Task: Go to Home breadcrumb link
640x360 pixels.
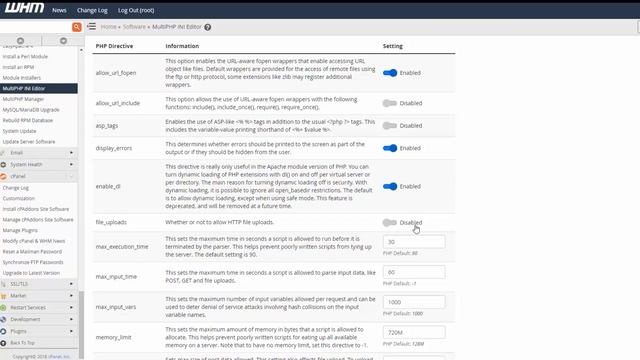Action: (x=109, y=27)
